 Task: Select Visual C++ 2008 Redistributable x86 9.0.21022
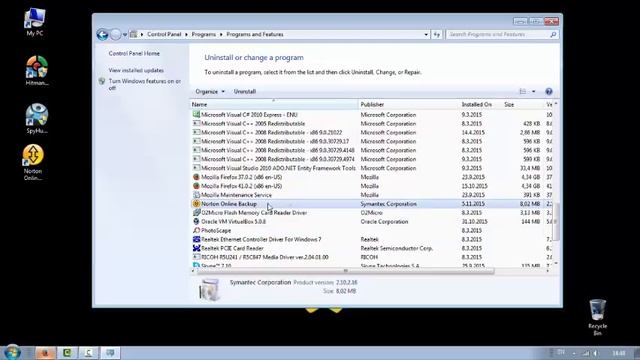[372, 133]
